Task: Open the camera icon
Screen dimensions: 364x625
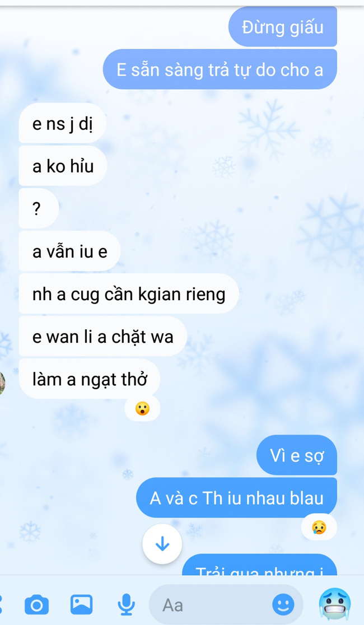Action: point(36,605)
